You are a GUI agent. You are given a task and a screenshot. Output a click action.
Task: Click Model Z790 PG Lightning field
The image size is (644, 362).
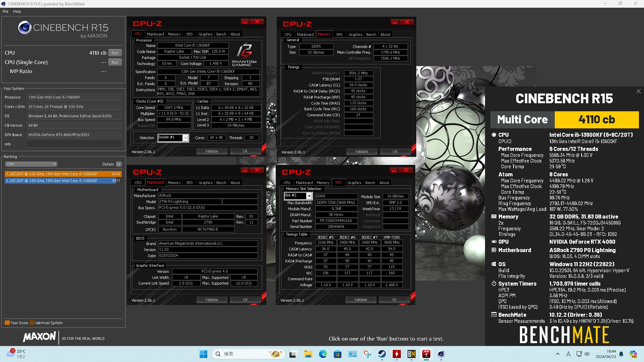tap(190, 202)
